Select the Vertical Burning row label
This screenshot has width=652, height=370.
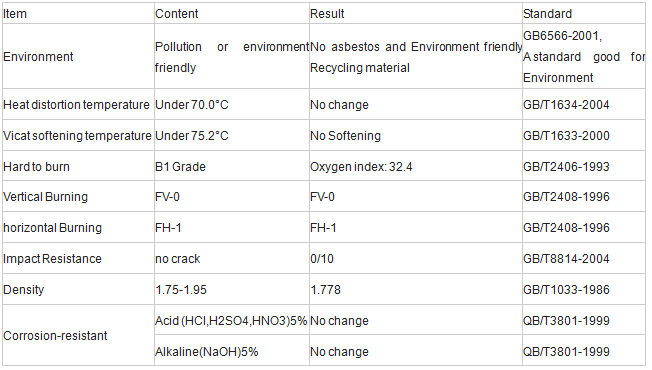[45, 197]
